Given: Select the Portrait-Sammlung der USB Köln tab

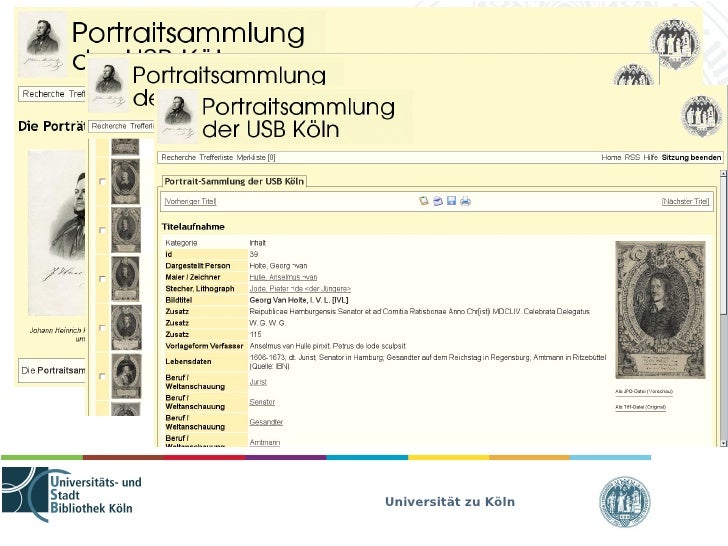Looking at the screenshot, I should pos(234,182).
